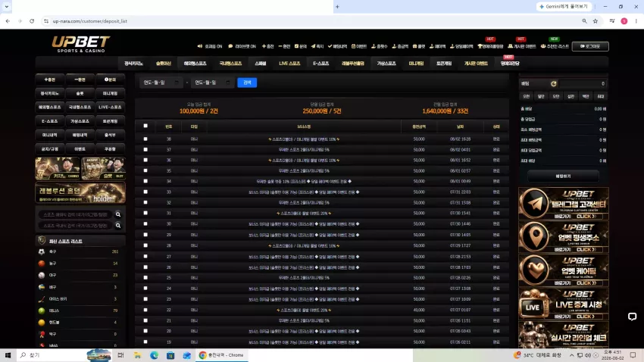Click the browser back arrow
The width and height of the screenshot is (644, 362).
pyautogui.click(x=8, y=21)
